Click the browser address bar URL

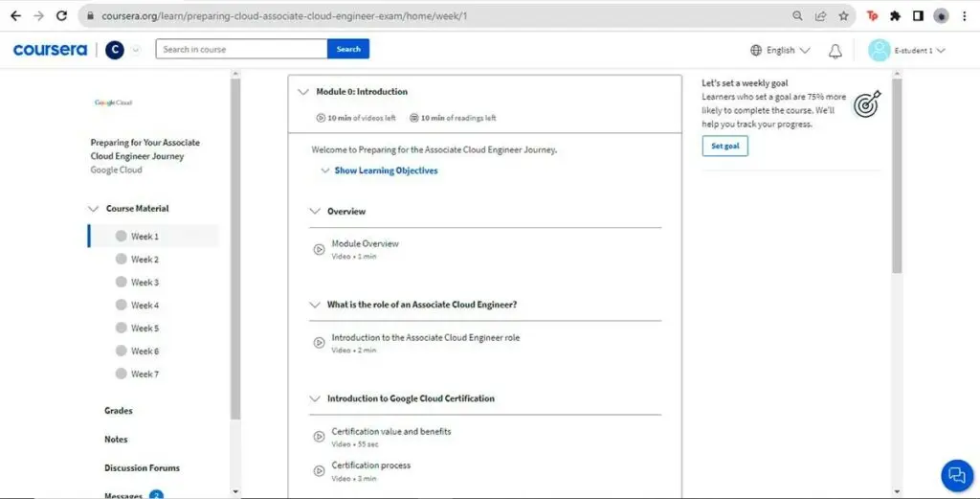(284, 16)
